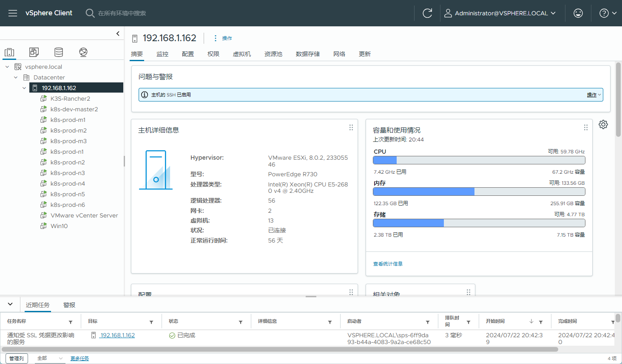Image resolution: width=622 pixels, height=364 pixels.
Task: Select k8s-prod-n5 virtual machine
Action: (68, 194)
